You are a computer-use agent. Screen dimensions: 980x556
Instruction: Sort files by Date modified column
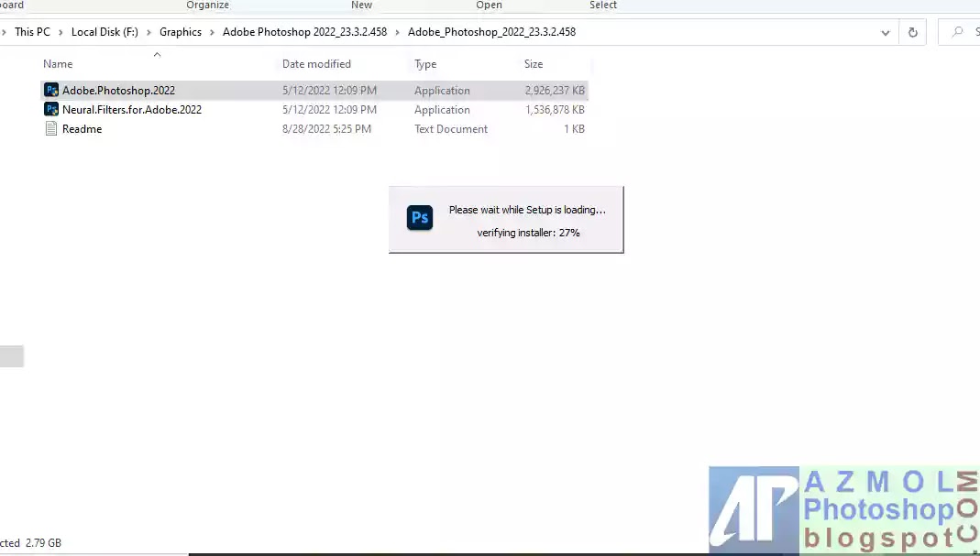click(316, 64)
